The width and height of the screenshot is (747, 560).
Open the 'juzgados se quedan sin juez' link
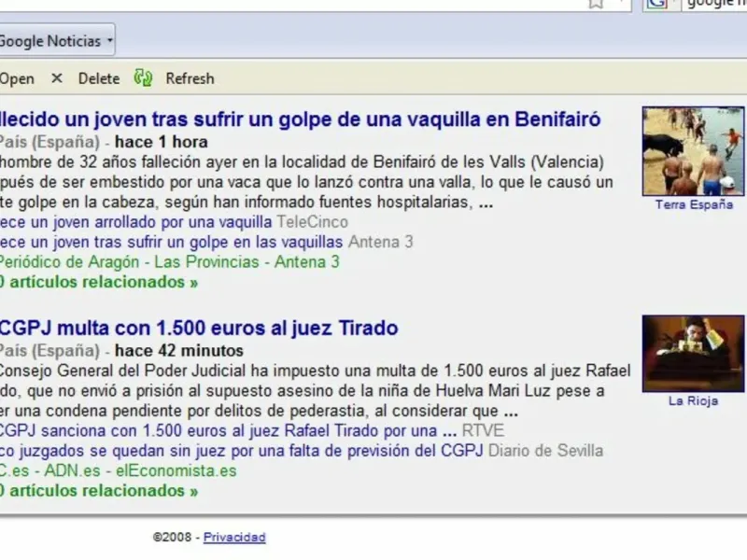(x=242, y=451)
